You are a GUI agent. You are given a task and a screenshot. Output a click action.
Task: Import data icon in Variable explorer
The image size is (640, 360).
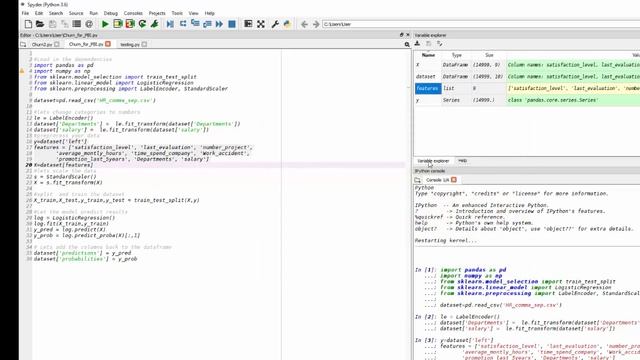(417, 43)
